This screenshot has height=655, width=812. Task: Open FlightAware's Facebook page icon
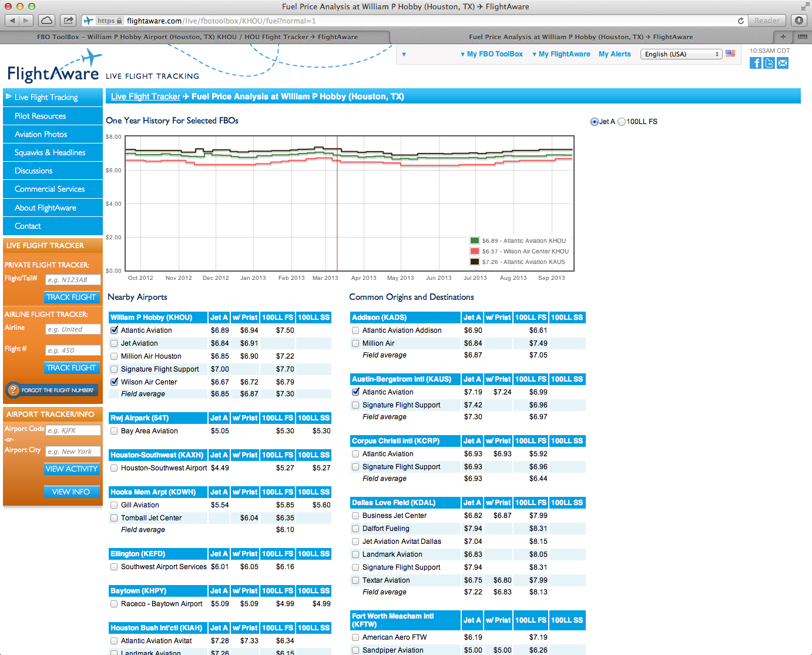pyautogui.click(x=755, y=63)
